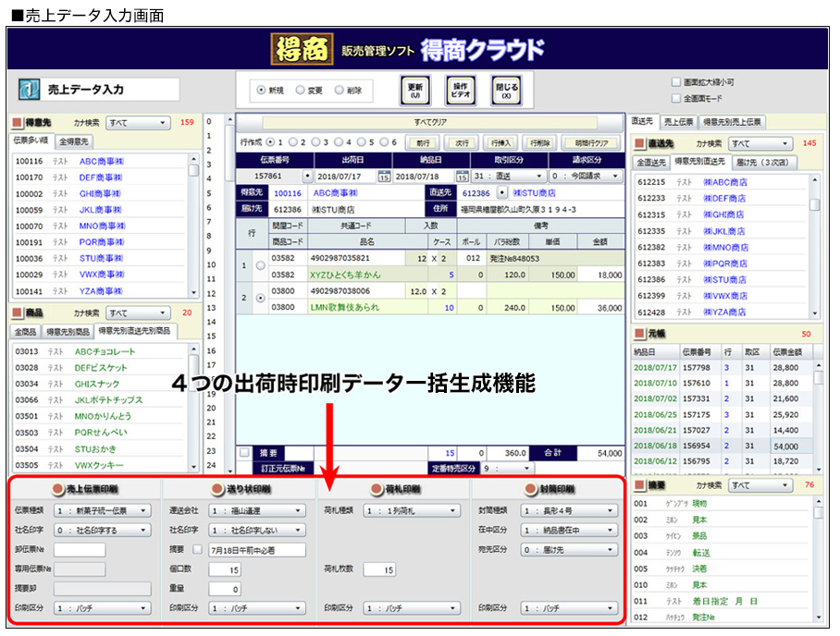Click the 荷札印刷 round indicator
840x636 pixels.
(x=377, y=489)
